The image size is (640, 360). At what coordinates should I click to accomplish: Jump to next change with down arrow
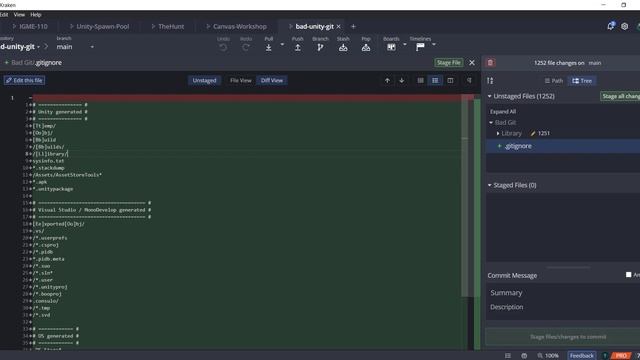(x=402, y=80)
